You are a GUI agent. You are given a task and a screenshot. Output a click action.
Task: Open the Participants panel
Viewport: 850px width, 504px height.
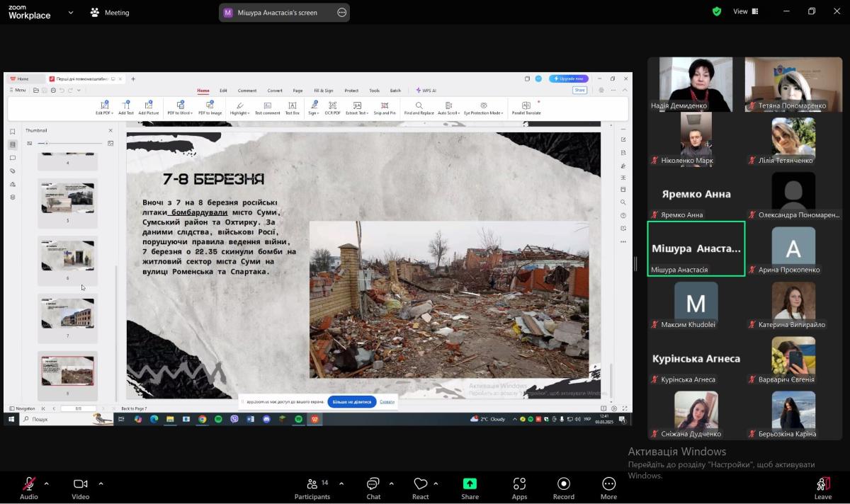point(312,487)
